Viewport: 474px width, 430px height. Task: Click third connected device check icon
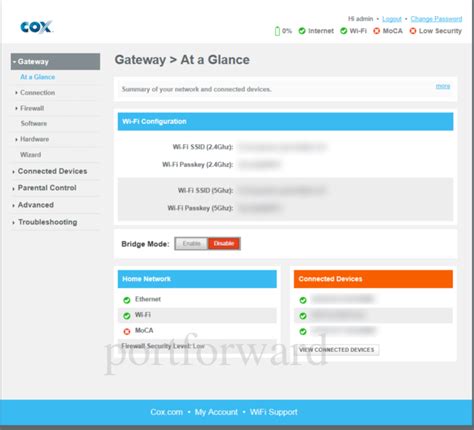point(303,331)
